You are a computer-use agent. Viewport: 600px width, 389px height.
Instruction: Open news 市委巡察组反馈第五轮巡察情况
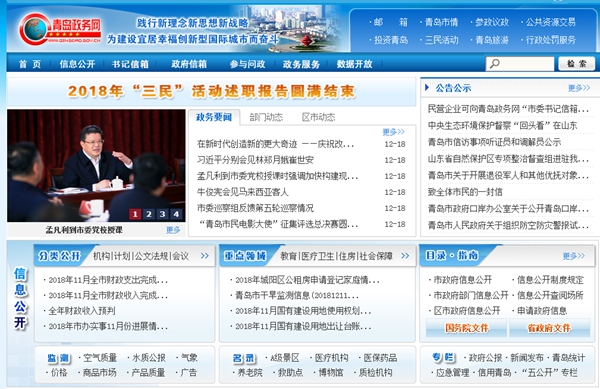255,208
